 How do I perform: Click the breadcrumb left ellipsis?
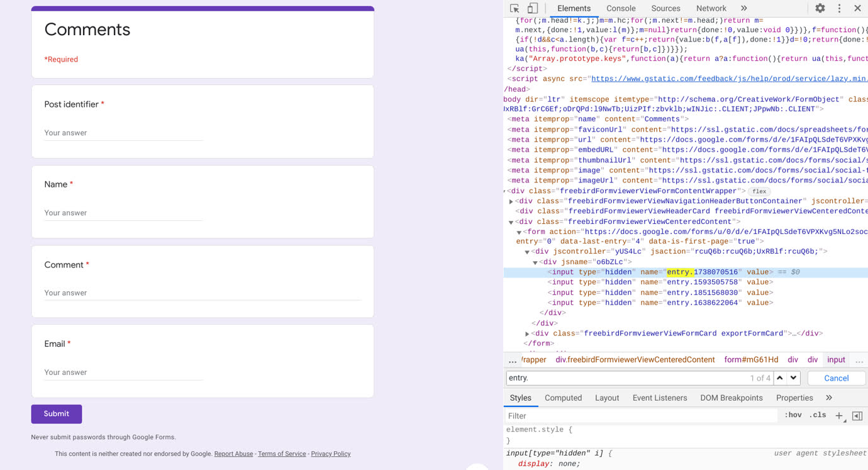tap(513, 361)
